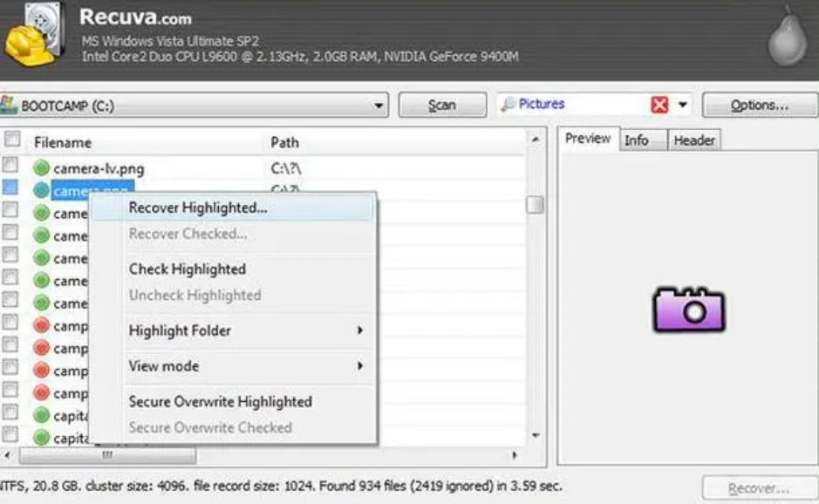
Task: Open the Options... dialog
Action: point(760,105)
